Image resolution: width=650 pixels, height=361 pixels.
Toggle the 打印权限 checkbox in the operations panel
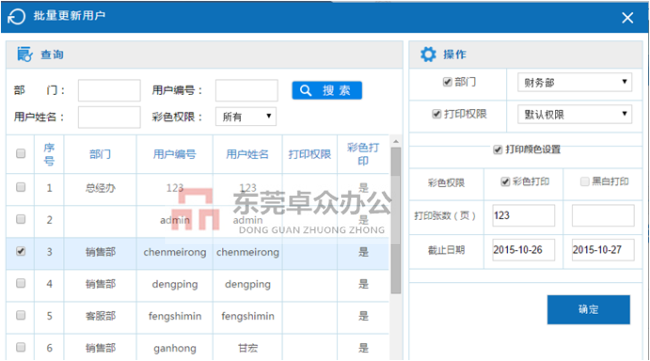(436, 114)
